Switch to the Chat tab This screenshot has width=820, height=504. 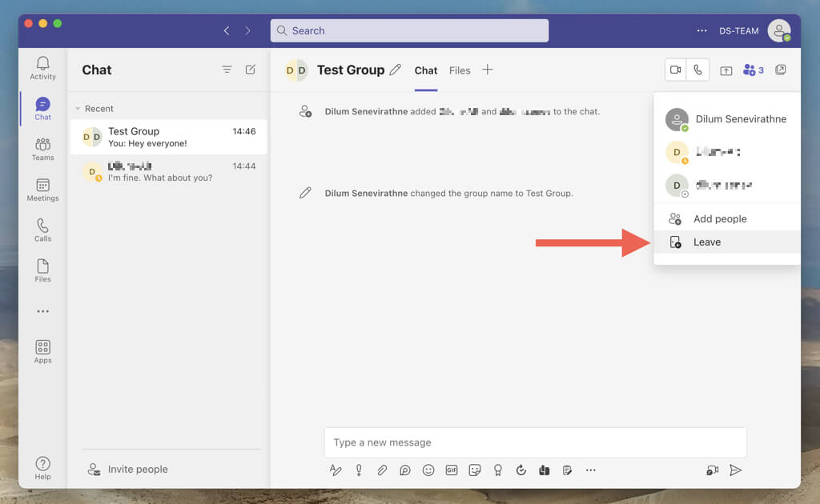point(426,70)
